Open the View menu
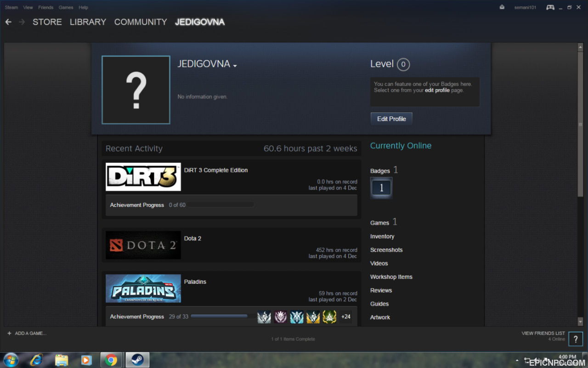 click(x=28, y=7)
